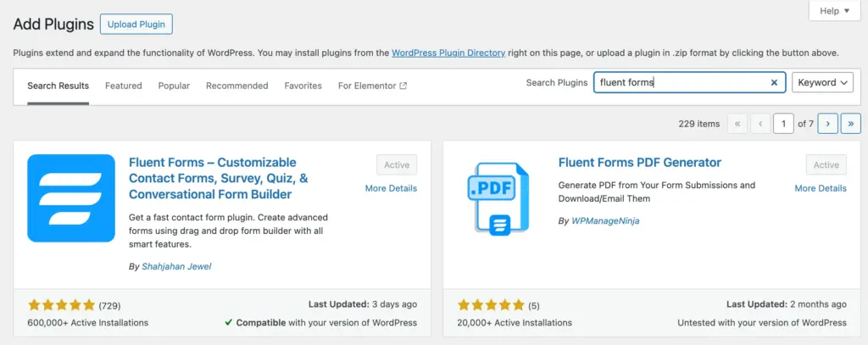Click the (729) ratings count
This screenshot has height=345, width=868.
[x=109, y=306]
